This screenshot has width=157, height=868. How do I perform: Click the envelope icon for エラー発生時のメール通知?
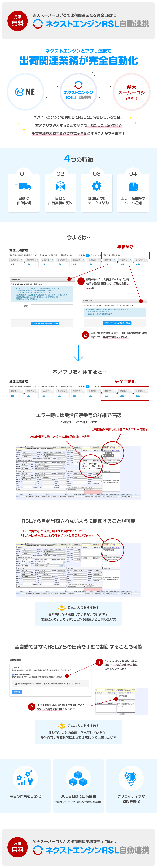tap(133, 186)
